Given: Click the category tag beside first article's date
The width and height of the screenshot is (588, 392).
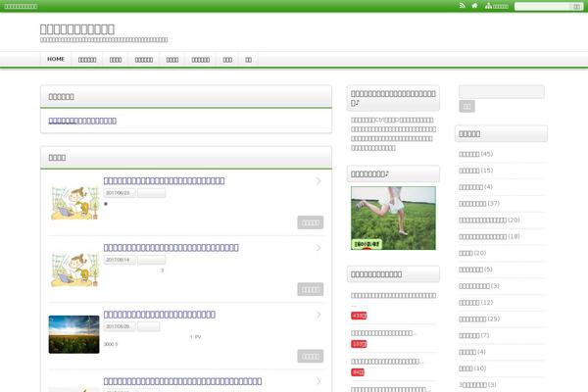Looking at the screenshot, I should [152, 193].
